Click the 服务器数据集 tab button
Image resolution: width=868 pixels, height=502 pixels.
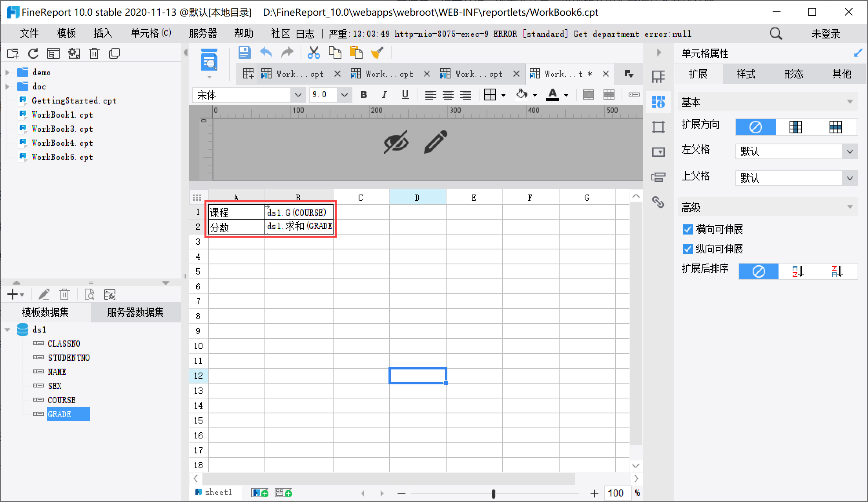pyautogui.click(x=135, y=313)
